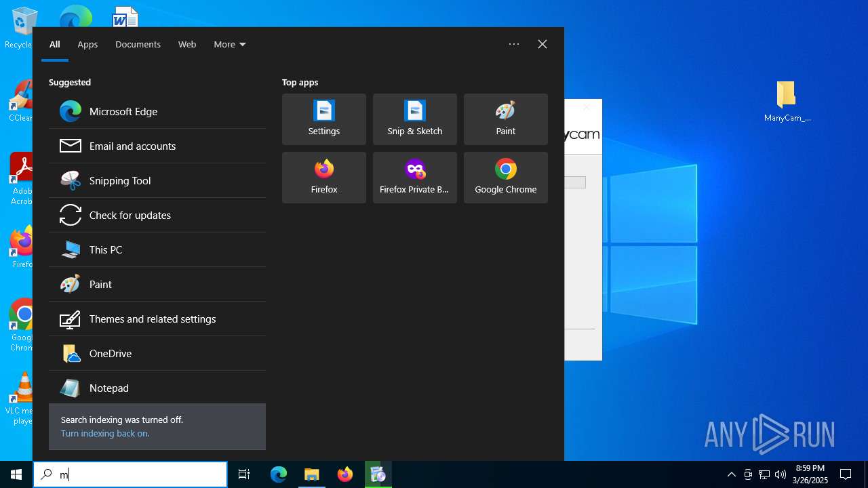This screenshot has height=488, width=868.
Task: Open the notification center
Action: (846, 474)
